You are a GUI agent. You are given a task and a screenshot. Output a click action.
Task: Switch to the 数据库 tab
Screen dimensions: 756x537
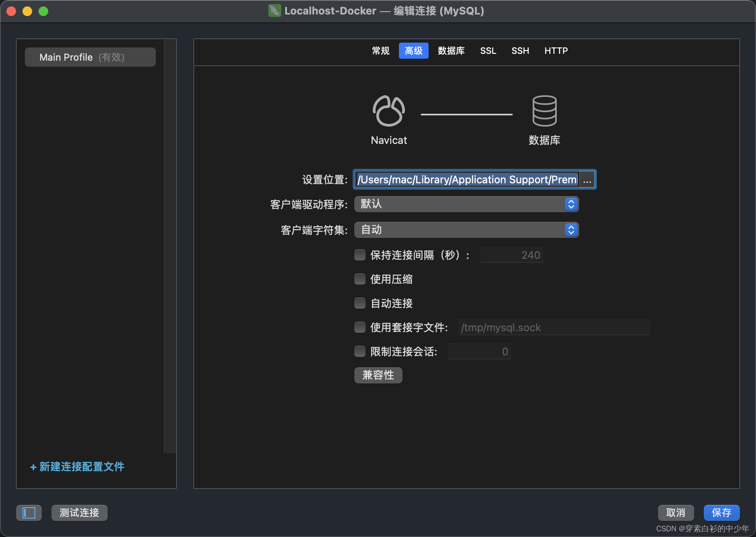pyautogui.click(x=451, y=51)
